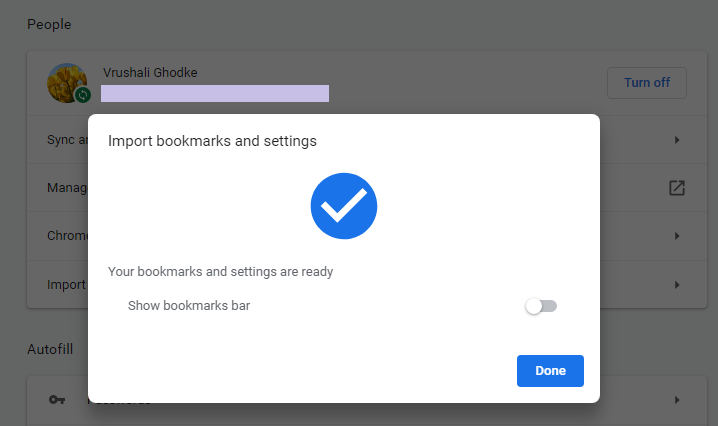Click the Turn off sync button
This screenshot has height=426, width=718.
click(x=646, y=83)
